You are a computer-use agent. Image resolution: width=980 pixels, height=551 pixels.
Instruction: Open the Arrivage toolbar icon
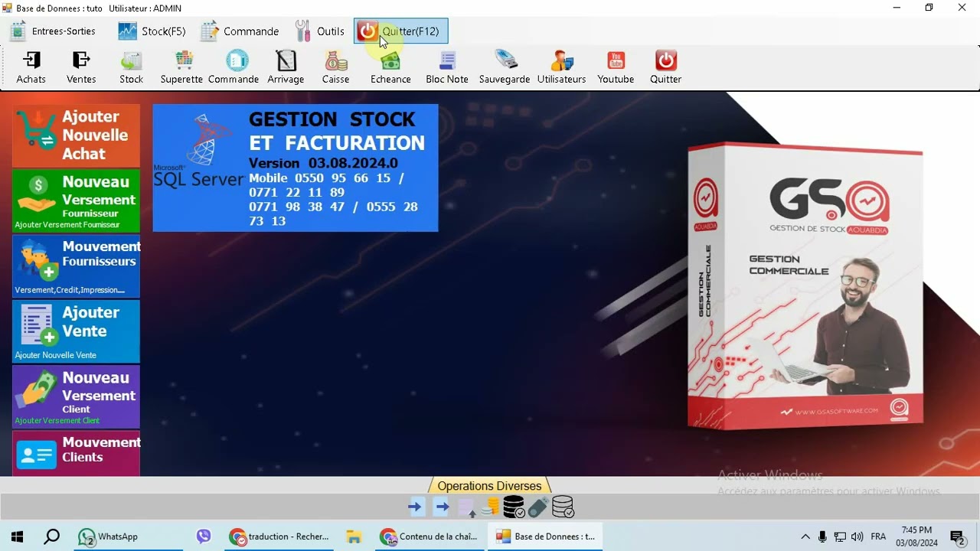pos(286,67)
